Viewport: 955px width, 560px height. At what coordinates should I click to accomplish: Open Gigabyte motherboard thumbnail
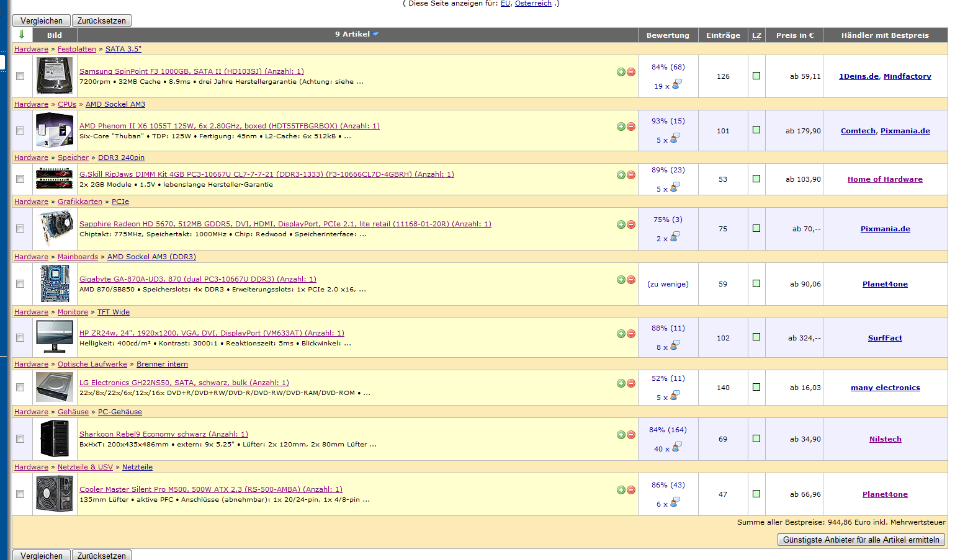55,283
